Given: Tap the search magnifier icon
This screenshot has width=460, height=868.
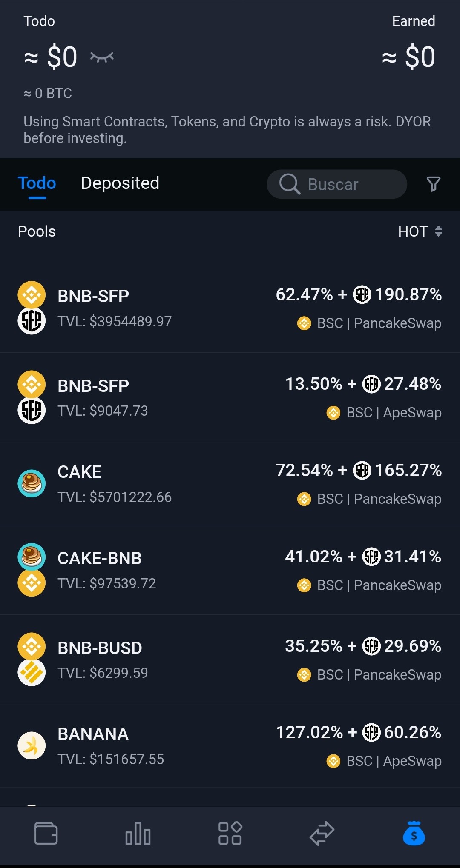Looking at the screenshot, I should point(290,184).
